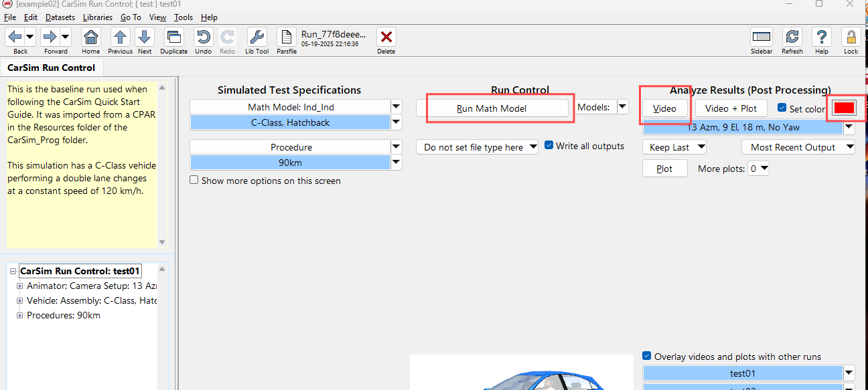Undo the last change
Screen dimensions: 868x390
coord(203,37)
